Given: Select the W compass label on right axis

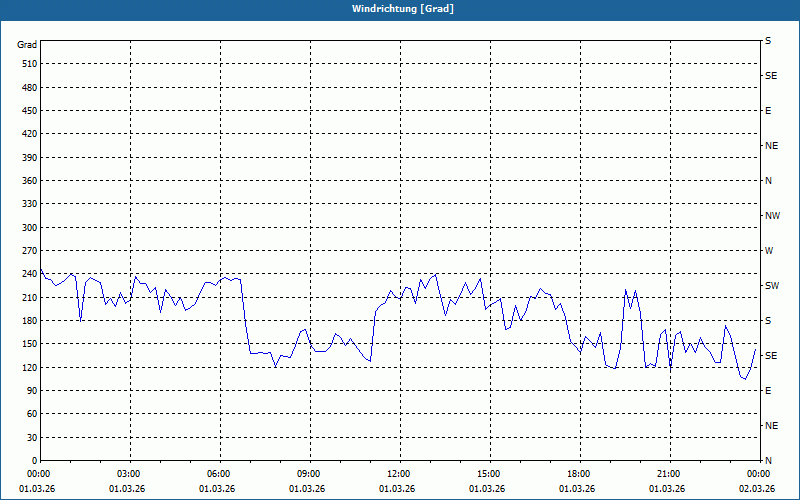Looking at the screenshot, I should click(769, 251).
